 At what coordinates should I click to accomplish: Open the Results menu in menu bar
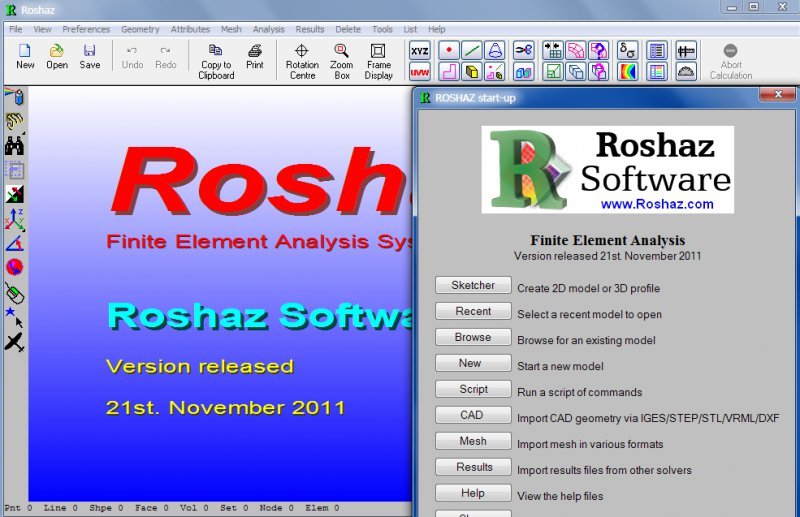click(310, 29)
